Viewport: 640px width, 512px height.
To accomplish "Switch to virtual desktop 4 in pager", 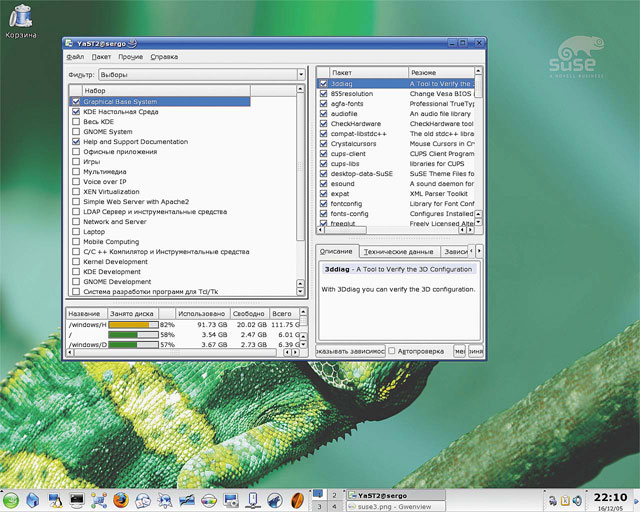I will coord(334,506).
